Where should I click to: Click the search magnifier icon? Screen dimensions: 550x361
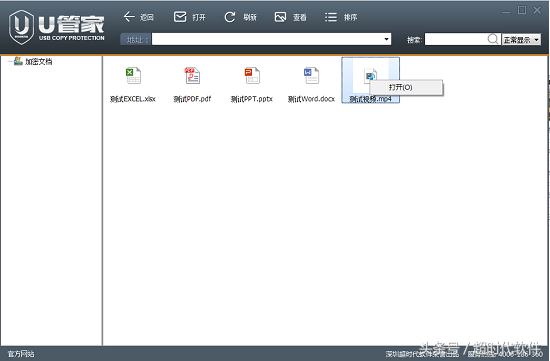point(493,39)
